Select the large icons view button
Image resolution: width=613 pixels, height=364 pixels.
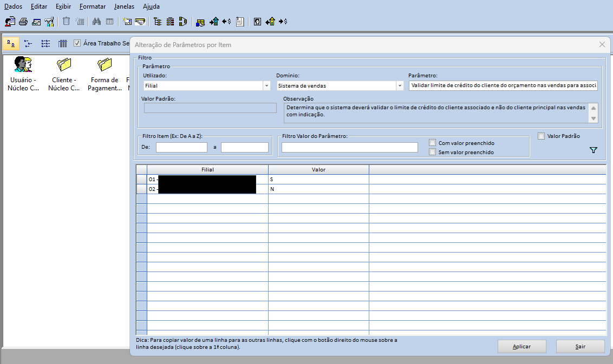[11, 43]
